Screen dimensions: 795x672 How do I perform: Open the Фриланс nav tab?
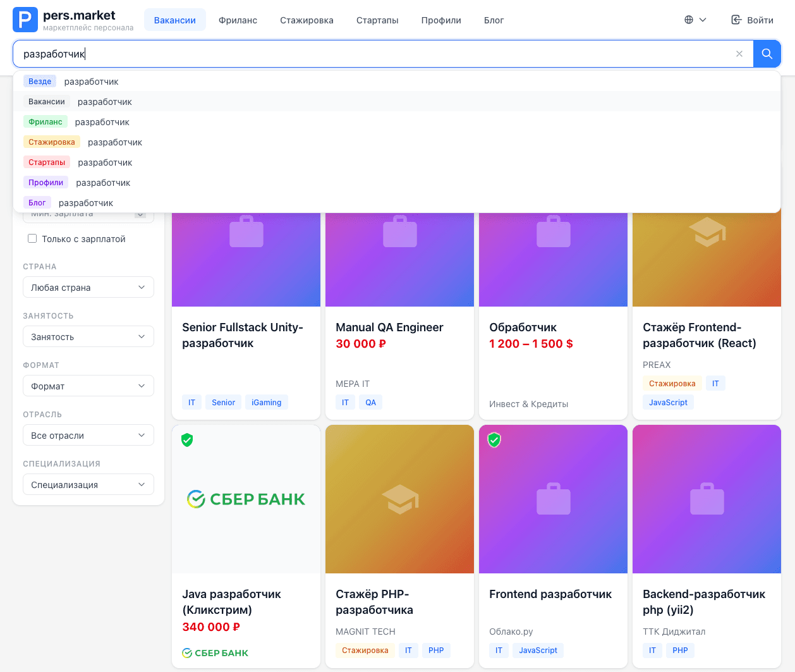[238, 20]
